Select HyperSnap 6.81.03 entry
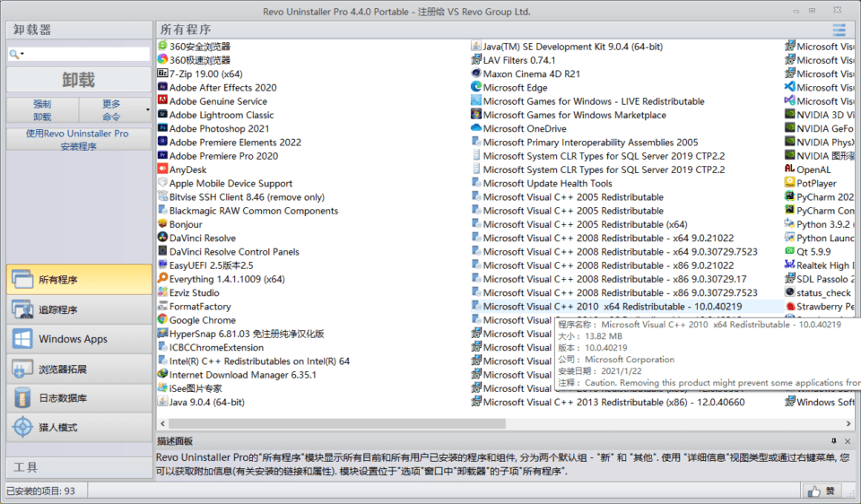 click(247, 334)
